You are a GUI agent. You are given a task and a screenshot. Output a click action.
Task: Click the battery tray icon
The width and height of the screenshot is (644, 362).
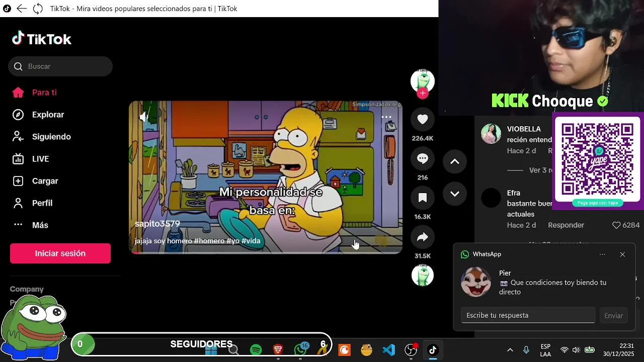point(590,350)
